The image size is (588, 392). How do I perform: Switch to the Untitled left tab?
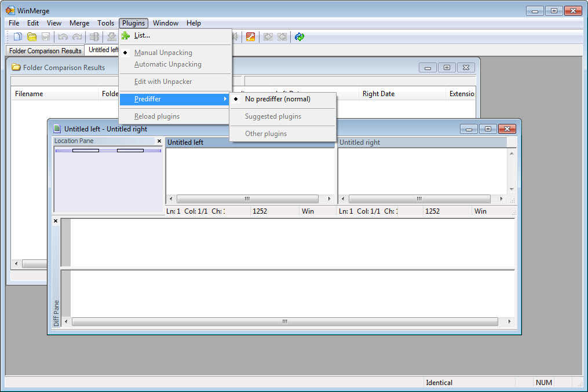pyautogui.click(x=102, y=50)
